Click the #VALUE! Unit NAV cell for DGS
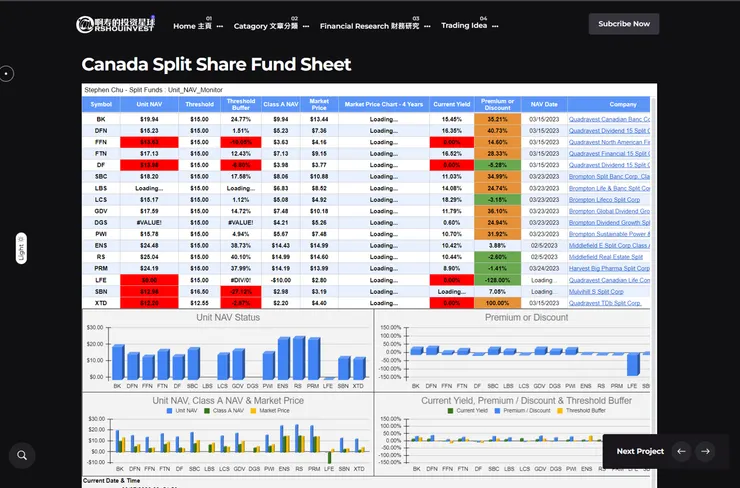740x488 pixels. (x=149, y=222)
